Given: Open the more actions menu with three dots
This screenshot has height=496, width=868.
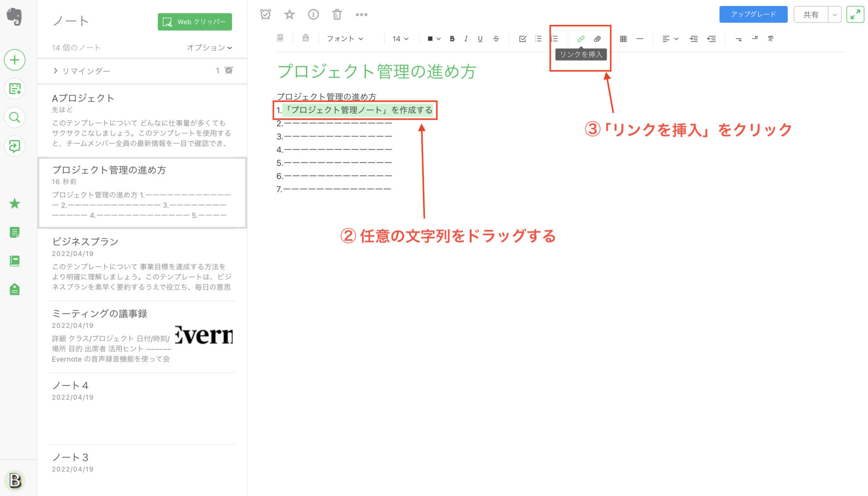Looking at the screenshot, I should pos(361,14).
